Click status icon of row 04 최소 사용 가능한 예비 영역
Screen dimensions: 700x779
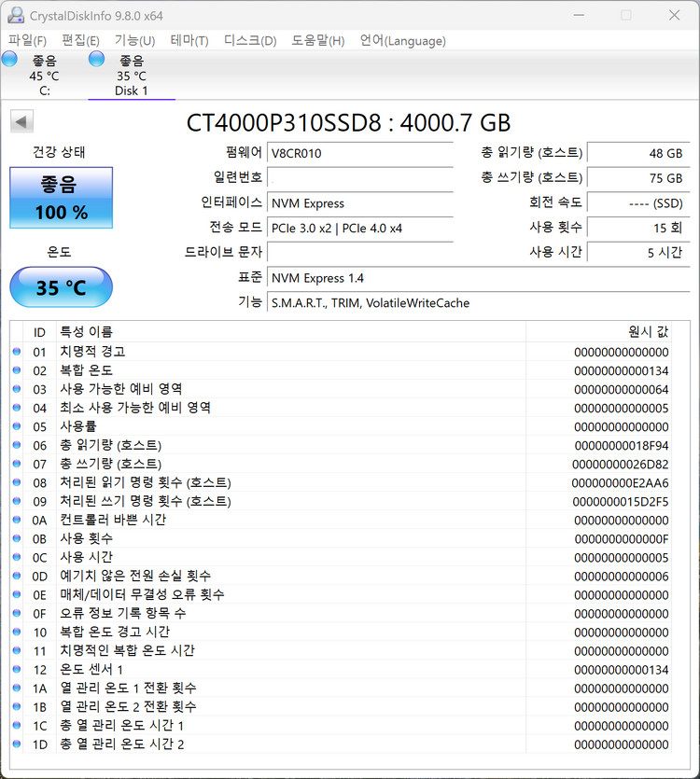pyautogui.click(x=17, y=408)
